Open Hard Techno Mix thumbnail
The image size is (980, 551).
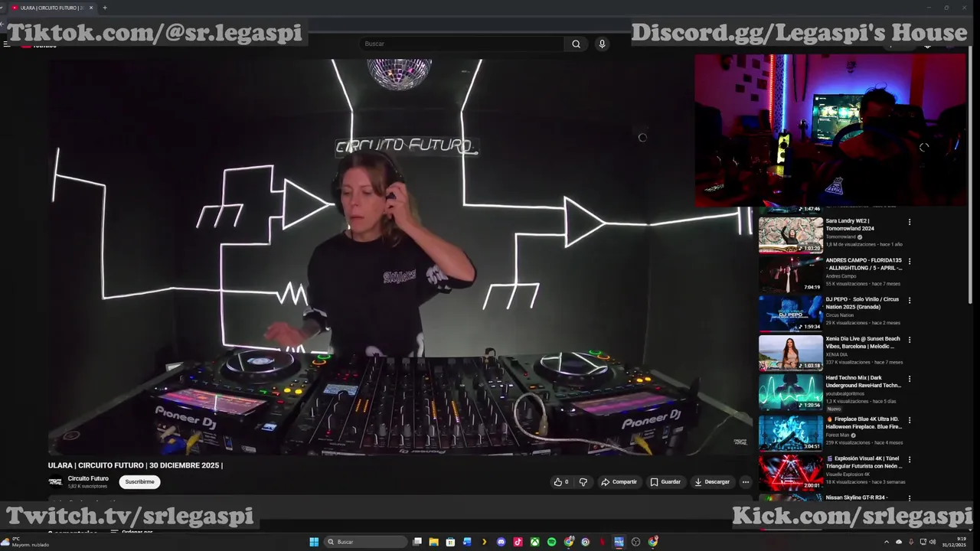tap(791, 392)
